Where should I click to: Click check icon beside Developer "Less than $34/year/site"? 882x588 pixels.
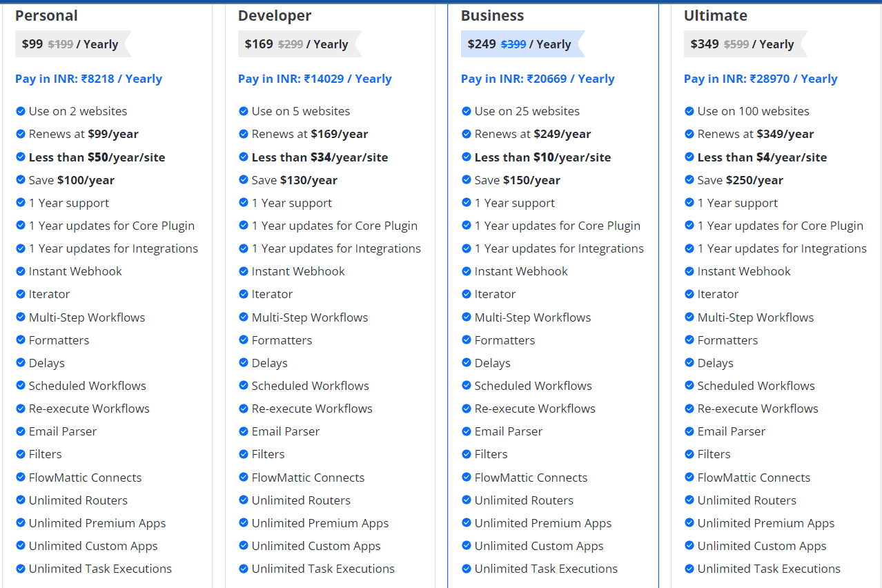pyautogui.click(x=244, y=157)
